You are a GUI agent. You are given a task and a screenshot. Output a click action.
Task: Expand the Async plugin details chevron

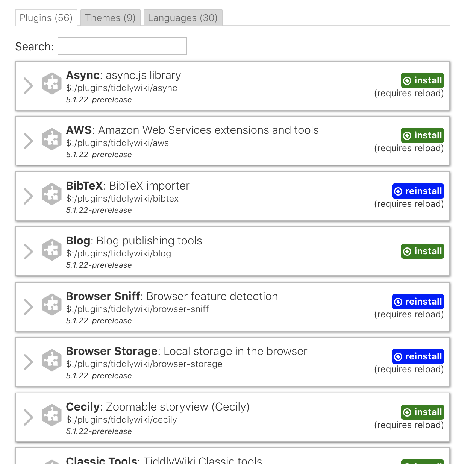point(29,86)
